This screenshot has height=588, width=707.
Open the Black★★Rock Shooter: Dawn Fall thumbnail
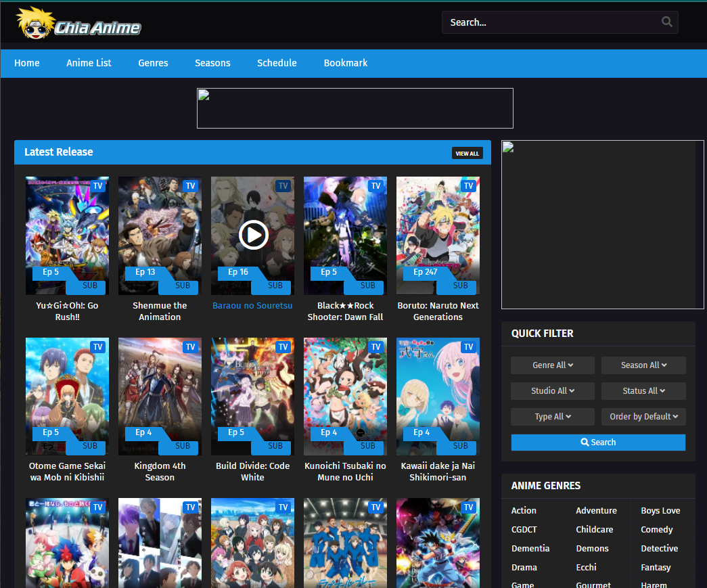346,235
